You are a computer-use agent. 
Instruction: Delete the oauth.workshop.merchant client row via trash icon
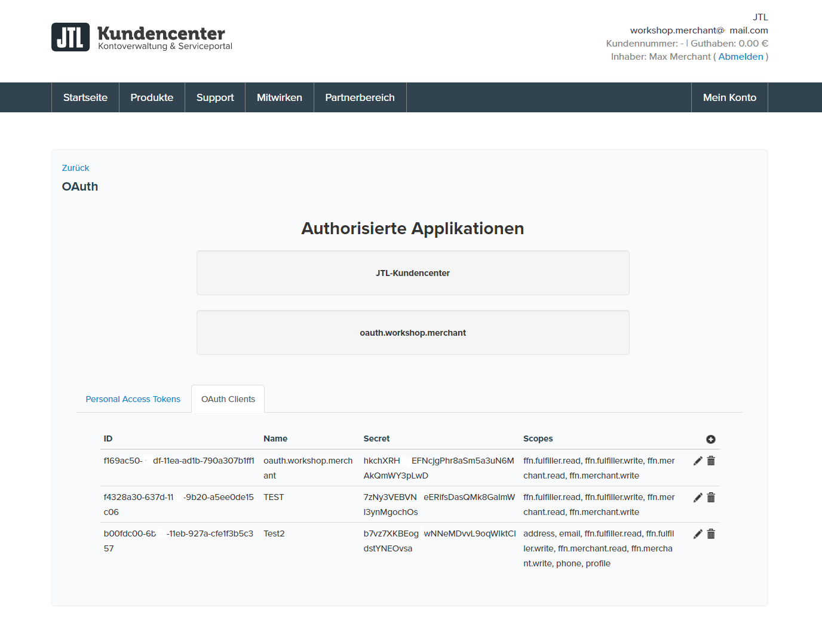pos(711,461)
